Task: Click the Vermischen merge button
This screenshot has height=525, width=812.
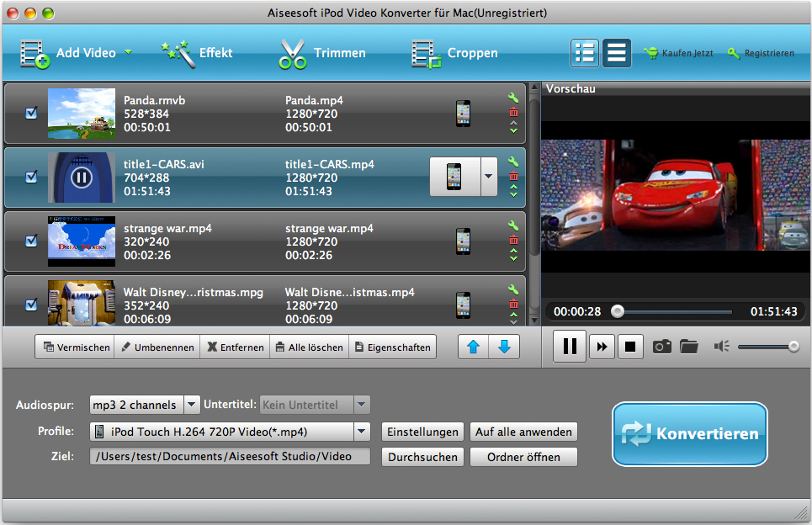Action: 75,347
